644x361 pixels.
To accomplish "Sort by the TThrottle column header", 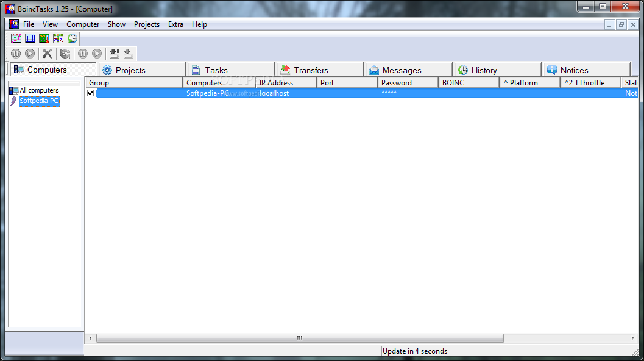I will (x=590, y=83).
